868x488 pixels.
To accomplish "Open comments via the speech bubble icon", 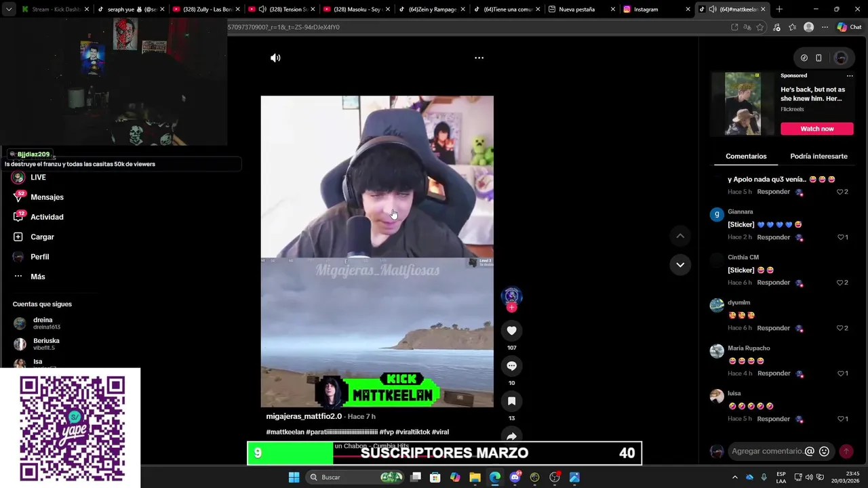I will point(511,366).
